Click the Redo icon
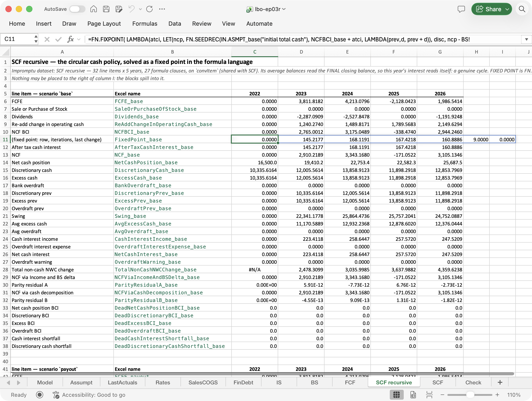The height and width of the screenshot is (401, 532). (x=150, y=9)
